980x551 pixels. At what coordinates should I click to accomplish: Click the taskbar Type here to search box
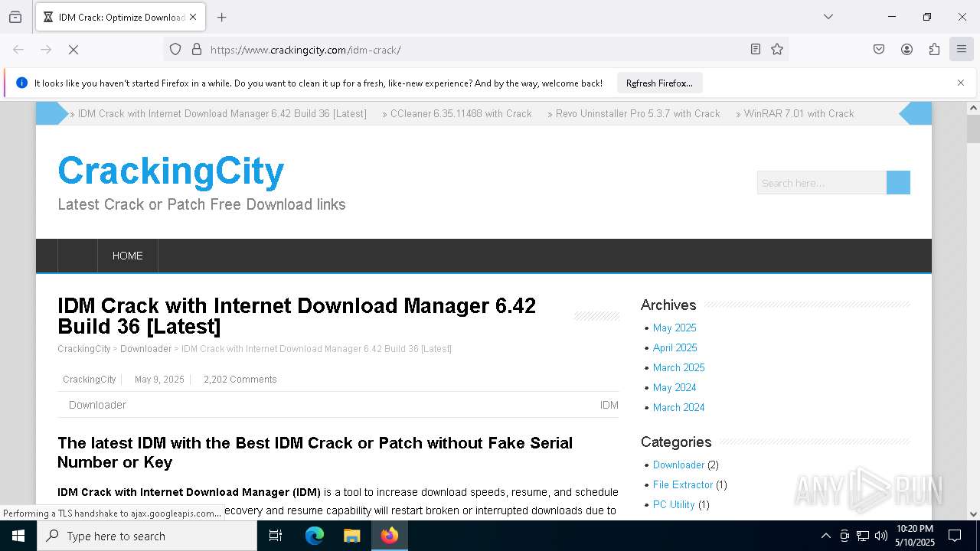point(147,536)
